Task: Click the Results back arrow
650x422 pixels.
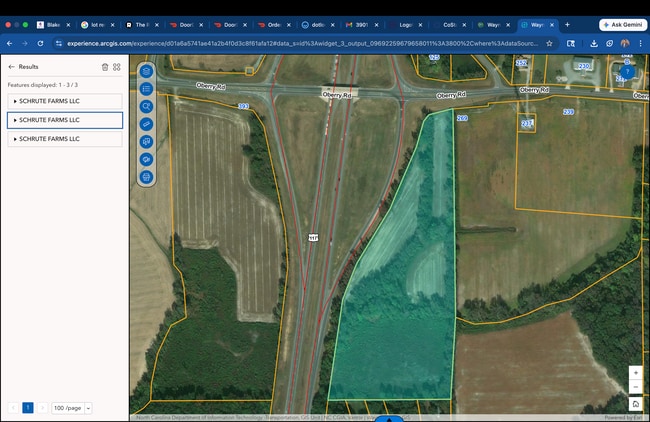Action: tap(11, 67)
